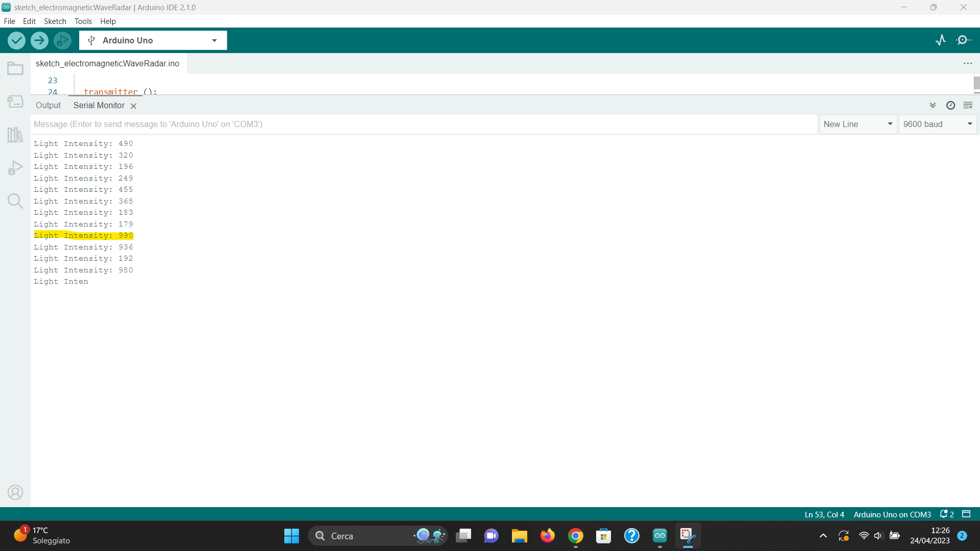The height and width of the screenshot is (551, 980).
Task: Switch to the Output tab
Action: point(48,105)
